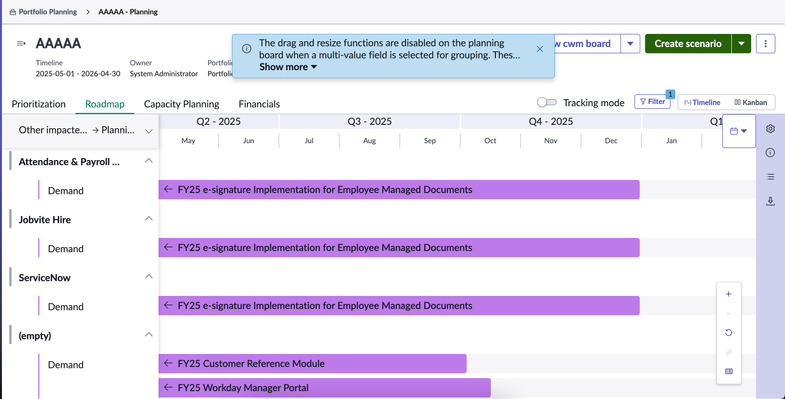Select the Roadmap tab
The height and width of the screenshot is (399, 785).
tap(105, 104)
